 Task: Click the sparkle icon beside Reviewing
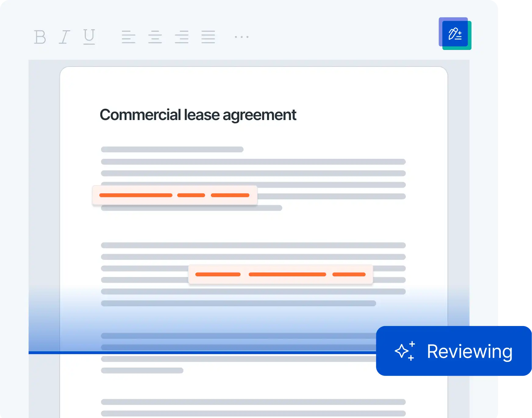pyautogui.click(x=405, y=351)
